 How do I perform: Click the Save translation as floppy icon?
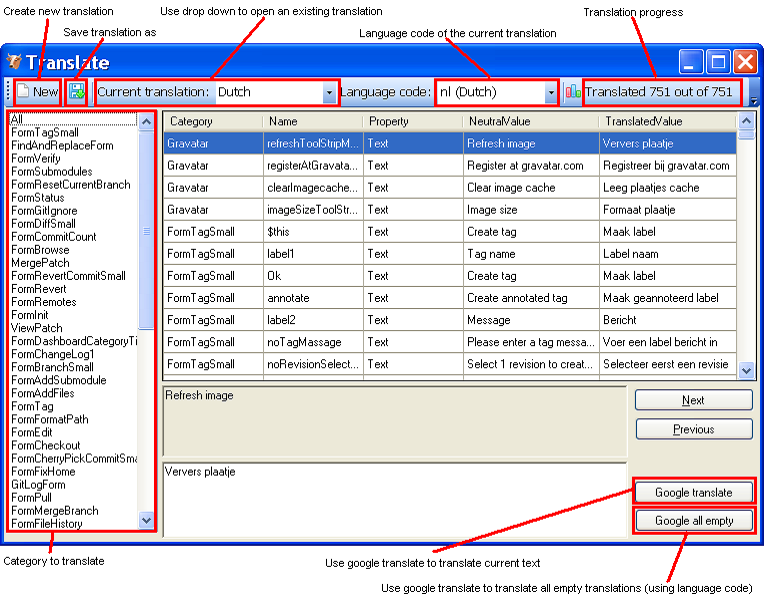[76, 92]
